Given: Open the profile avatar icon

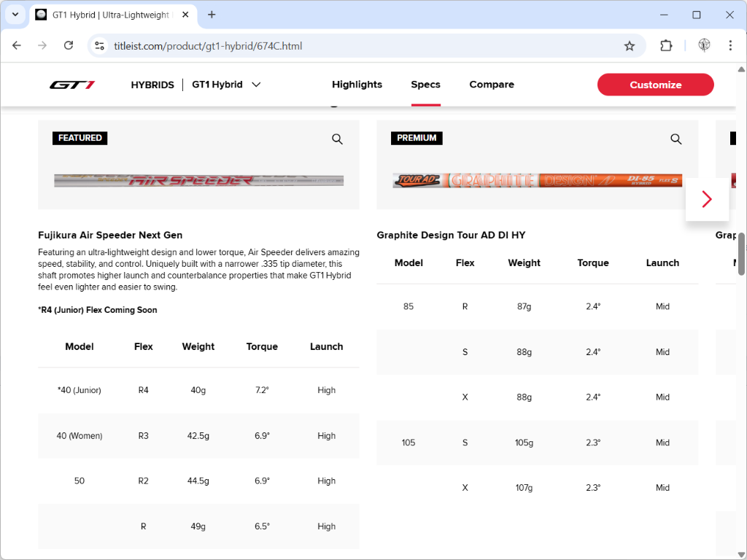Looking at the screenshot, I should click(704, 45).
